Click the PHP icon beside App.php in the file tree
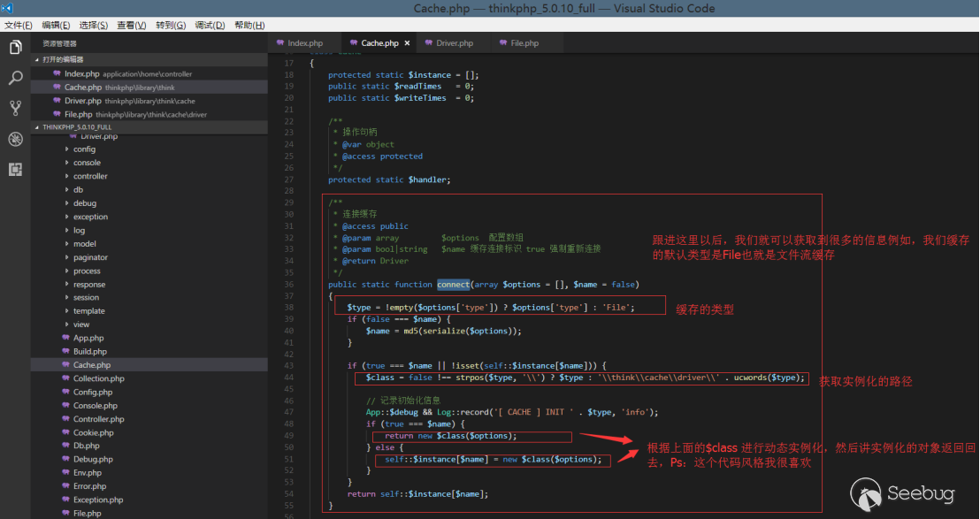The height and width of the screenshot is (519, 980). (x=65, y=338)
